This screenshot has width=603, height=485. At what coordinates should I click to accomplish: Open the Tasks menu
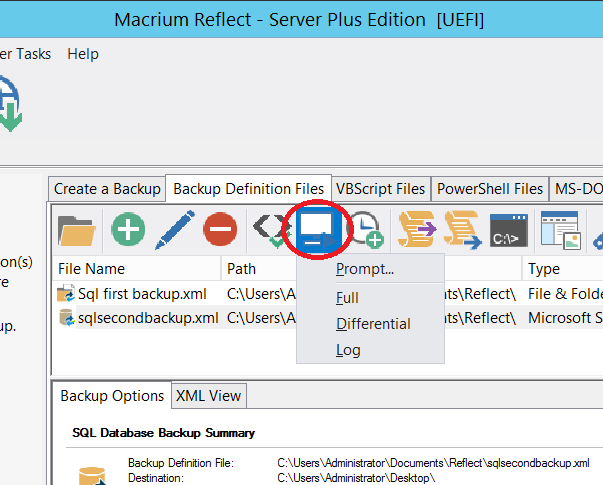pos(25,54)
